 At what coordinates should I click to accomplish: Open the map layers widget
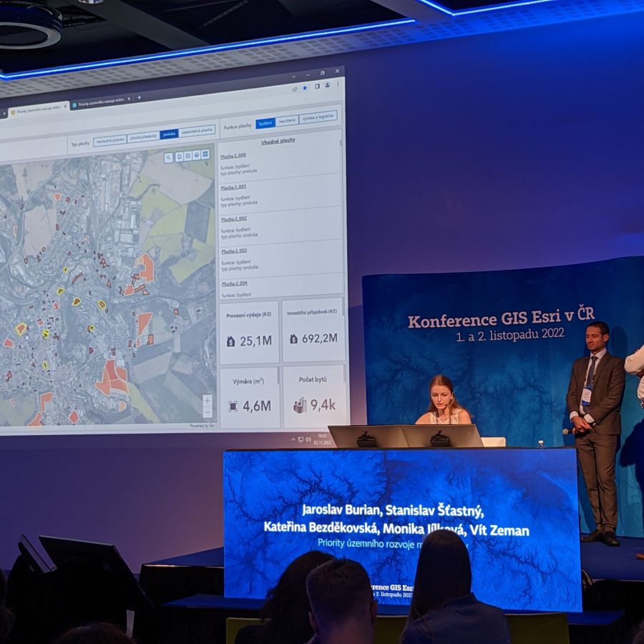point(196,155)
